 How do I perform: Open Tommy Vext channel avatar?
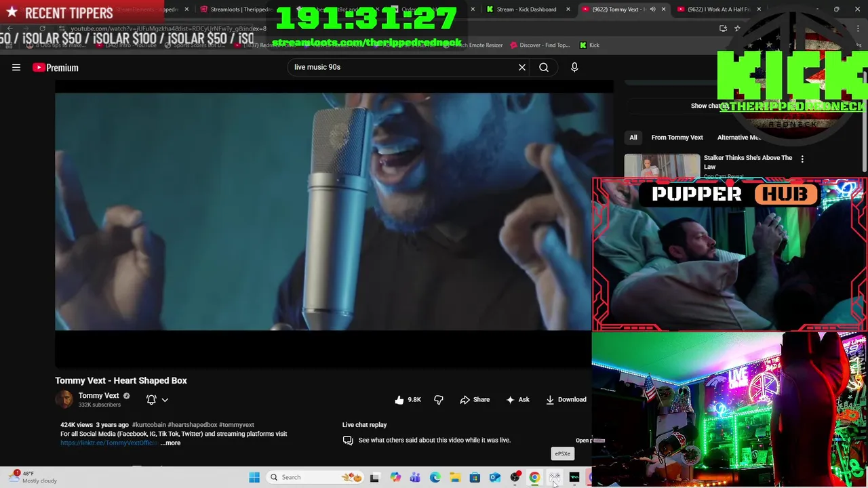64,399
